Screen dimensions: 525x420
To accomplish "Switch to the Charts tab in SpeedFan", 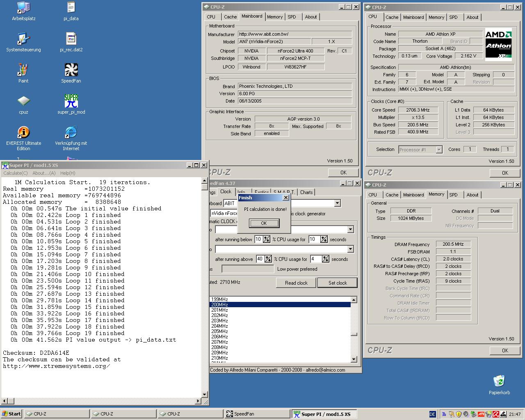I will [x=306, y=192].
